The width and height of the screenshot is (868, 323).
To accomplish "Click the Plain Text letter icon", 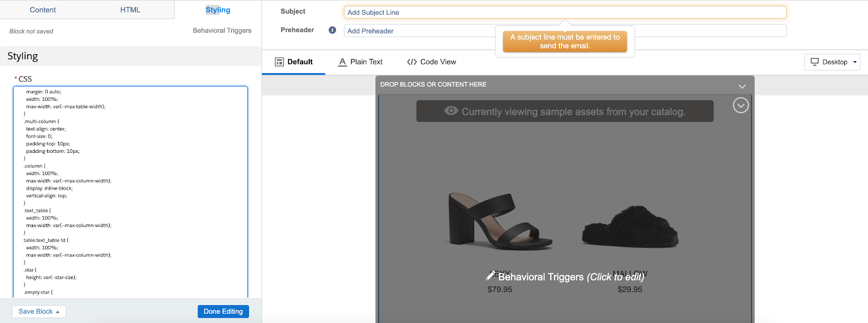I will [342, 62].
